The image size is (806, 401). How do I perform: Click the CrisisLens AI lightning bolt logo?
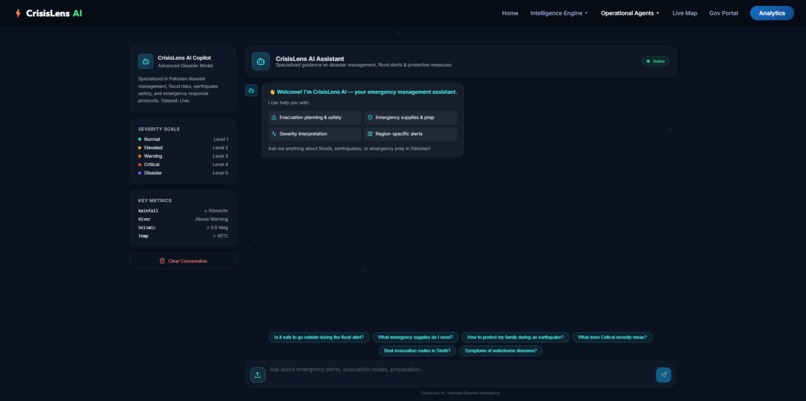[x=18, y=13]
